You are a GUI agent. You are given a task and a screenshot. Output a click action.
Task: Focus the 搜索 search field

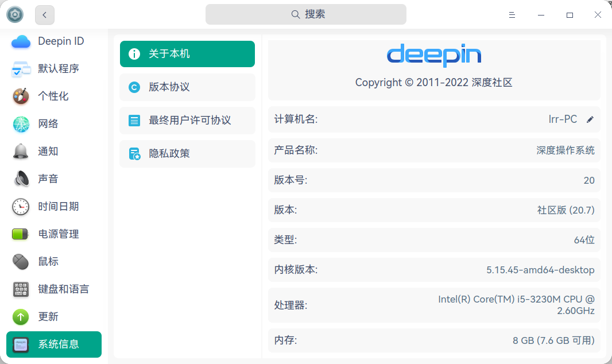305,14
